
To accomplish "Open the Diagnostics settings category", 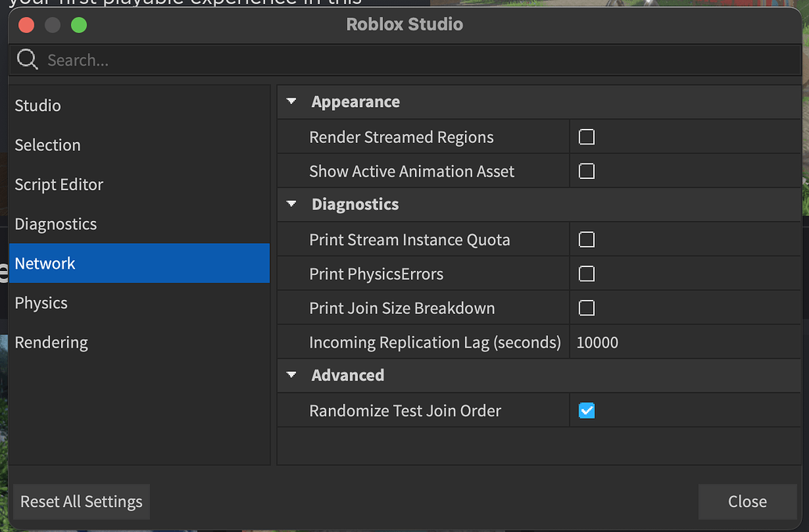I will click(139, 223).
